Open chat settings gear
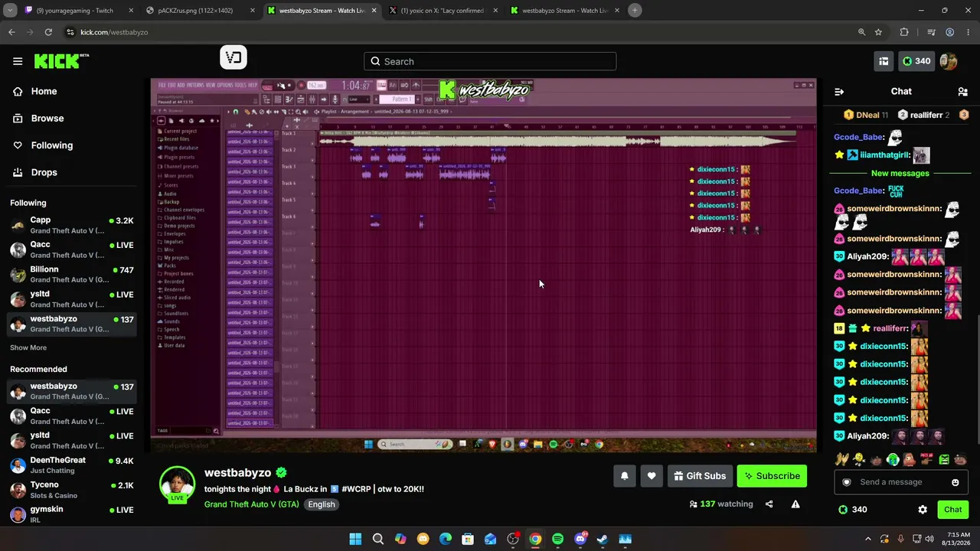Screen dimensions: 980x551 pos(923,510)
